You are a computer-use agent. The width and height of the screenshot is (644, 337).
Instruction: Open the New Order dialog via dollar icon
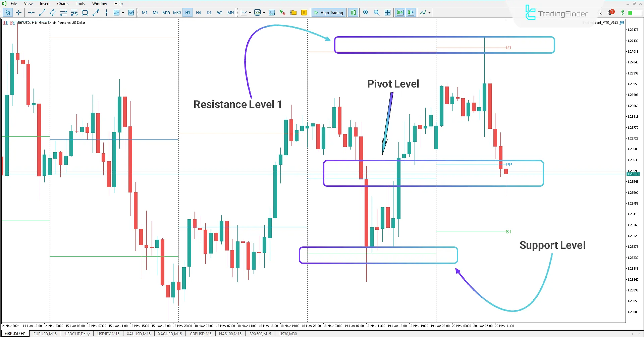pos(304,12)
